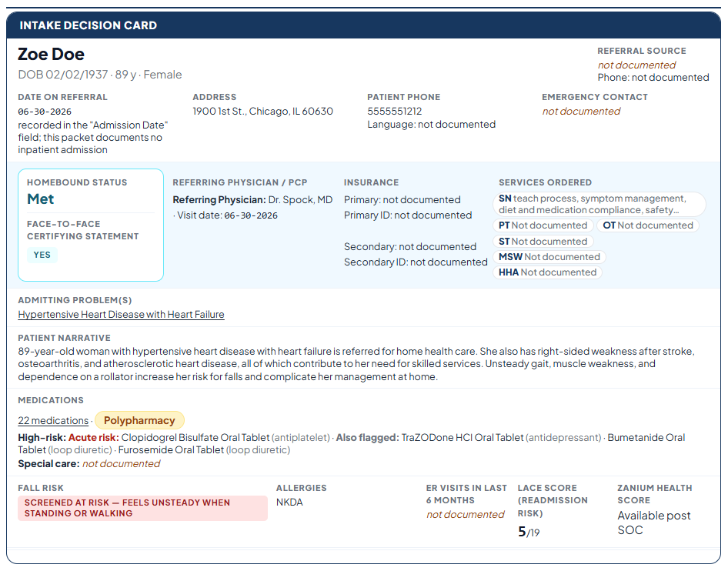Click Secondary: not documented insurance line
The height and width of the screenshot is (571, 728).
pyautogui.click(x=410, y=247)
